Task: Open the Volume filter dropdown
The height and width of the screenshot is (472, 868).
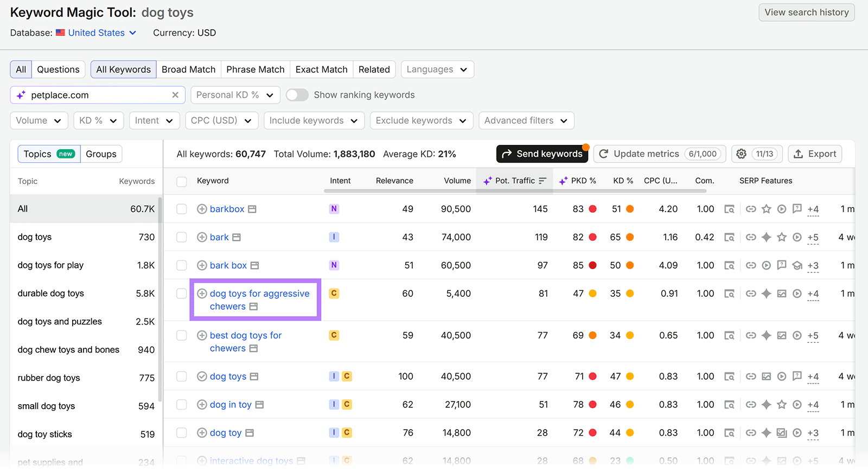Action: 39,120
